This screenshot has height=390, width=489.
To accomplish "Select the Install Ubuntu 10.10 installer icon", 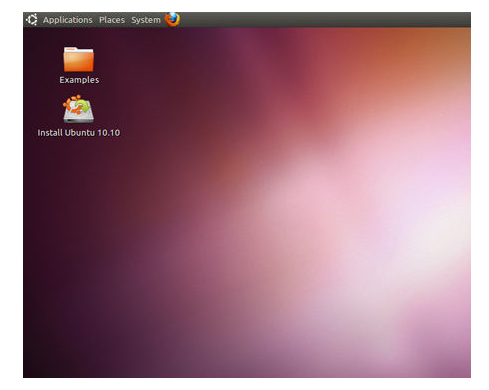I will coord(79,109).
